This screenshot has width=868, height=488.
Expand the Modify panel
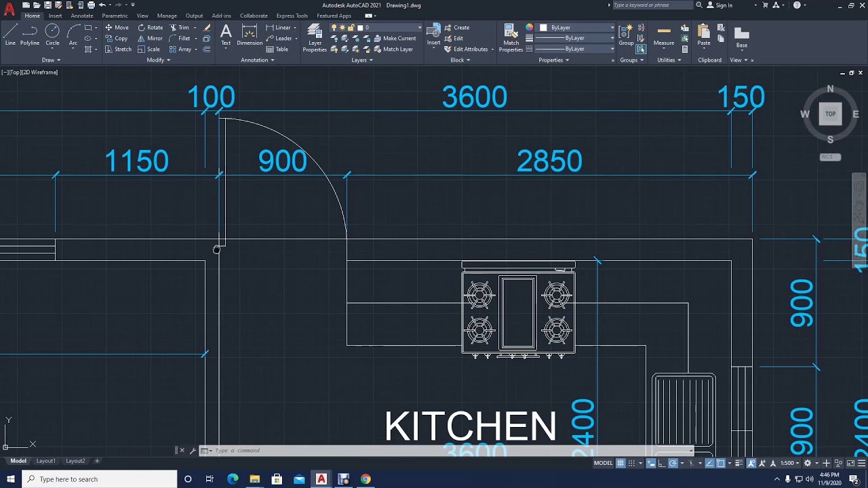159,60
